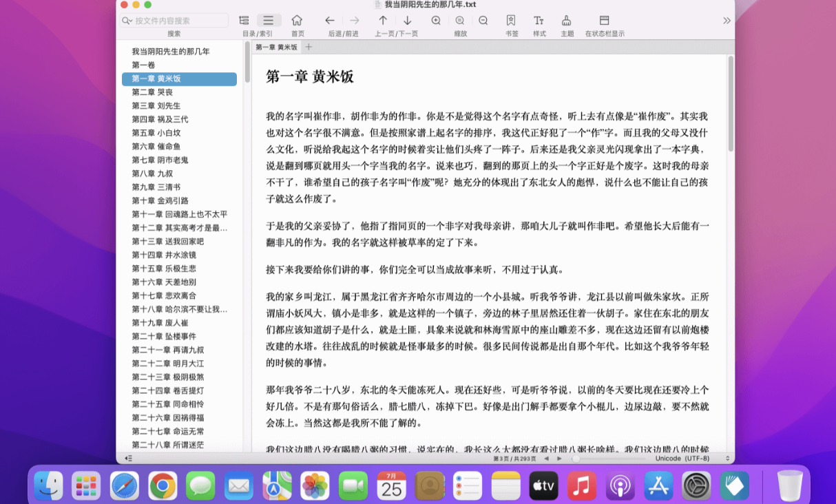The height and width of the screenshot is (504, 836).
Task: Click the search field 按文件内容搜索
Action: click(x=174, y=20)
